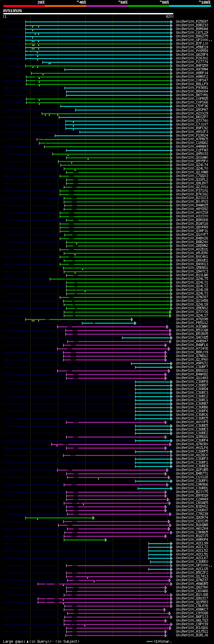The height and width of the screenshot is (644, 214).
Task: Select the UniRef100_A2XX29 label
Action: pos(192,113)
